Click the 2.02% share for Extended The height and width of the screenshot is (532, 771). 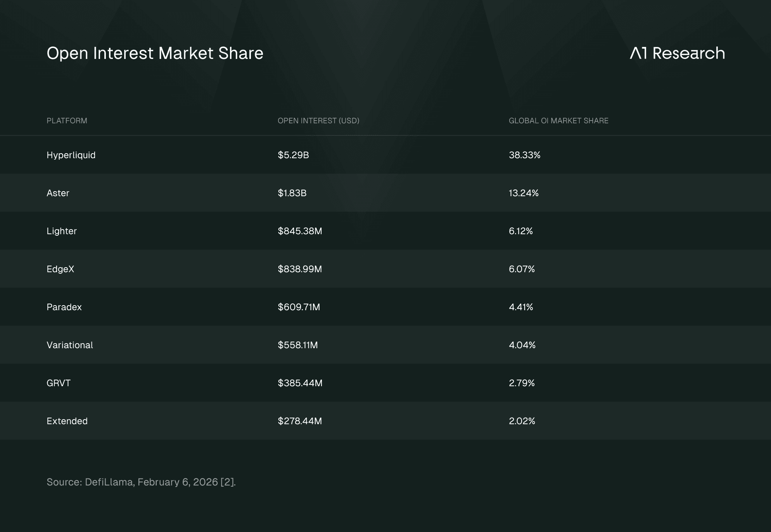pyautogui.click(x=522, y=421)
